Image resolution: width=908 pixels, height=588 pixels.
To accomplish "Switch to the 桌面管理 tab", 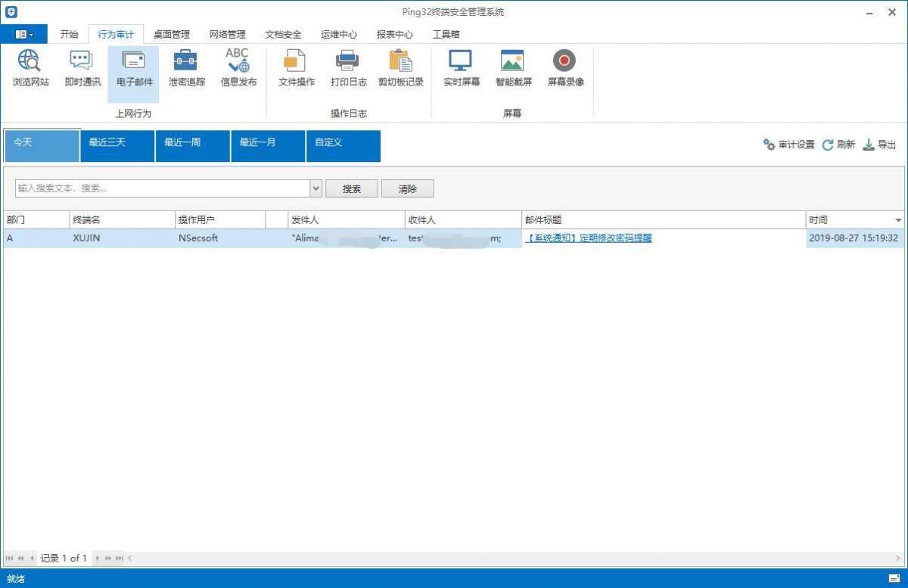I will tap(172, 34).
